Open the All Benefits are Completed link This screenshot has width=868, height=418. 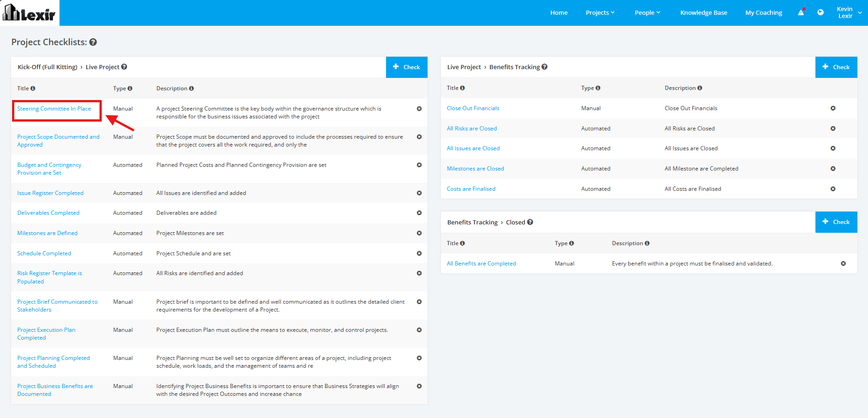482,264
